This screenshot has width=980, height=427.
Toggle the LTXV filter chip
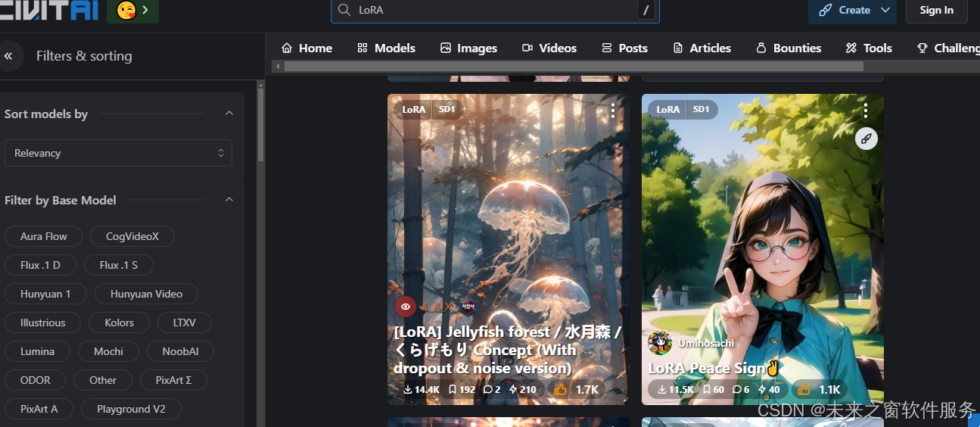pos(185,323)
